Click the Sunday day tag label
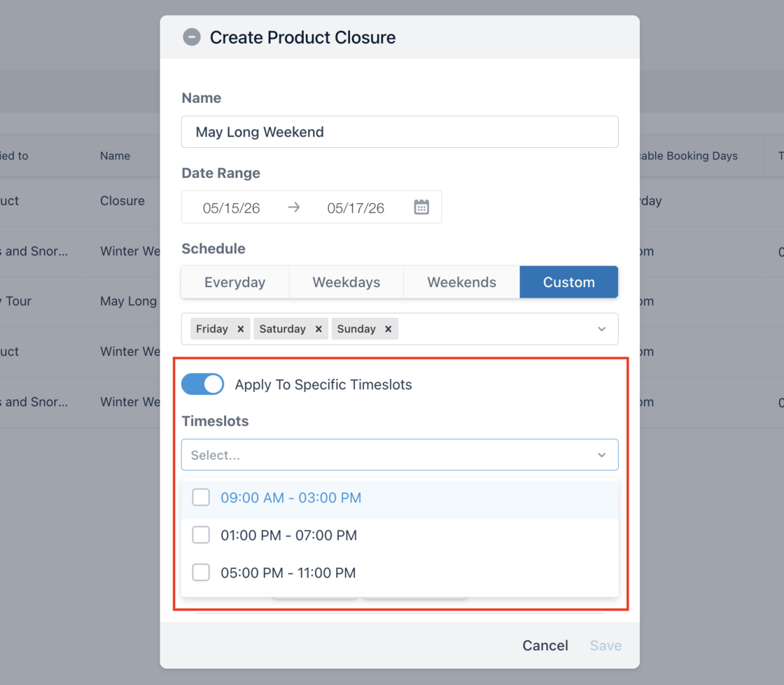 coord(356,328)
